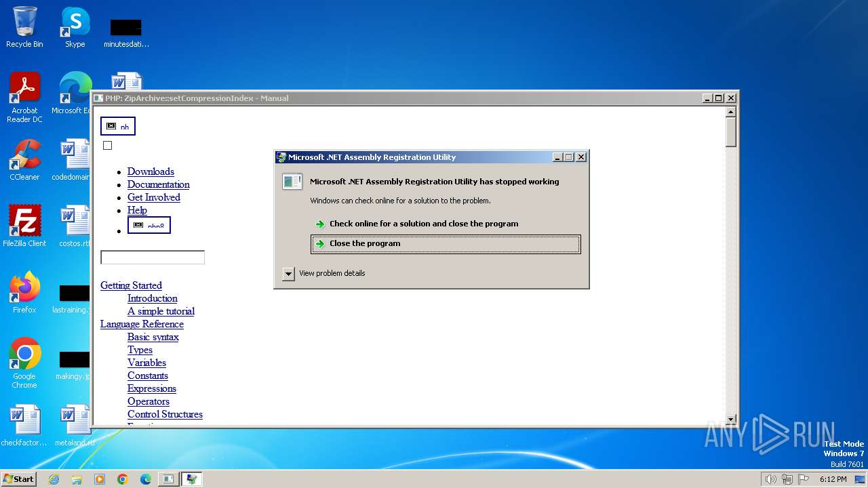Viewport: 868px width, 488px height.
Task: Click Microsoft Edge icon in taskbar
Action: coord(146,479)
